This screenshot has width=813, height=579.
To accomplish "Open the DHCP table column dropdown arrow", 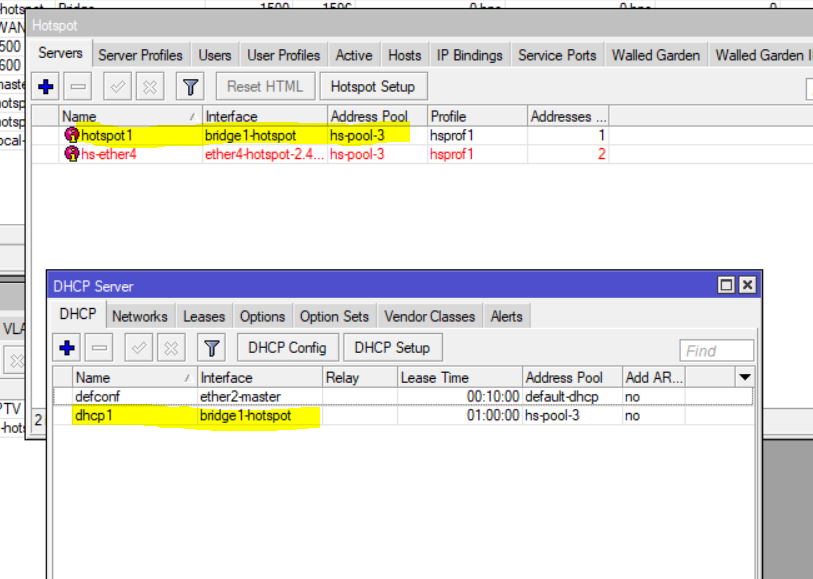I will point(745,377).
